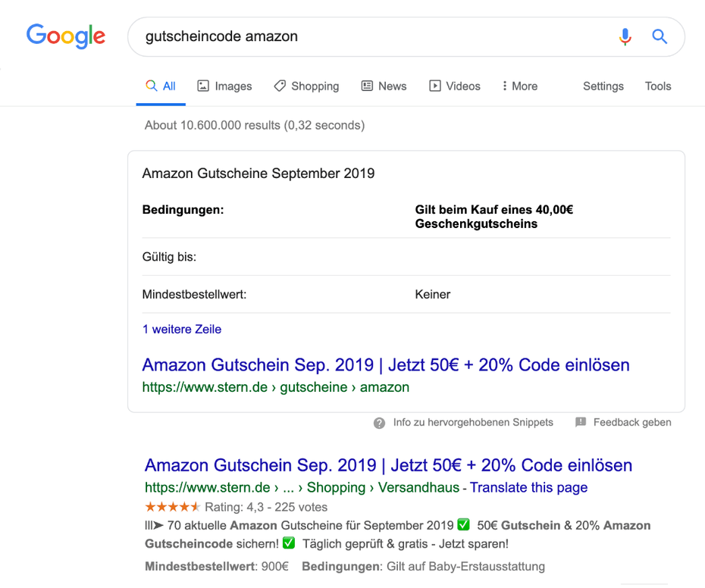705x588 pixels.
Task: Click the blue search magnifier icon
Action: click(x=660, y=36)
